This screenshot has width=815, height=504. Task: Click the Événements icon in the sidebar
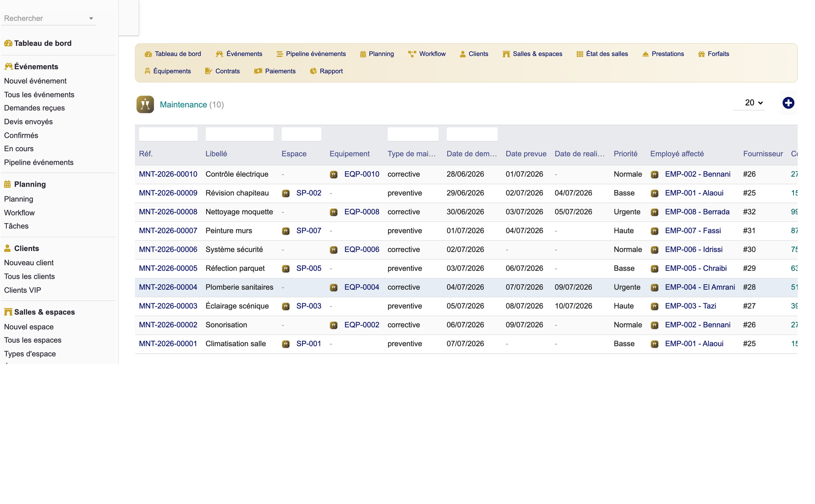pyautogui.click(x=8, y=67)
